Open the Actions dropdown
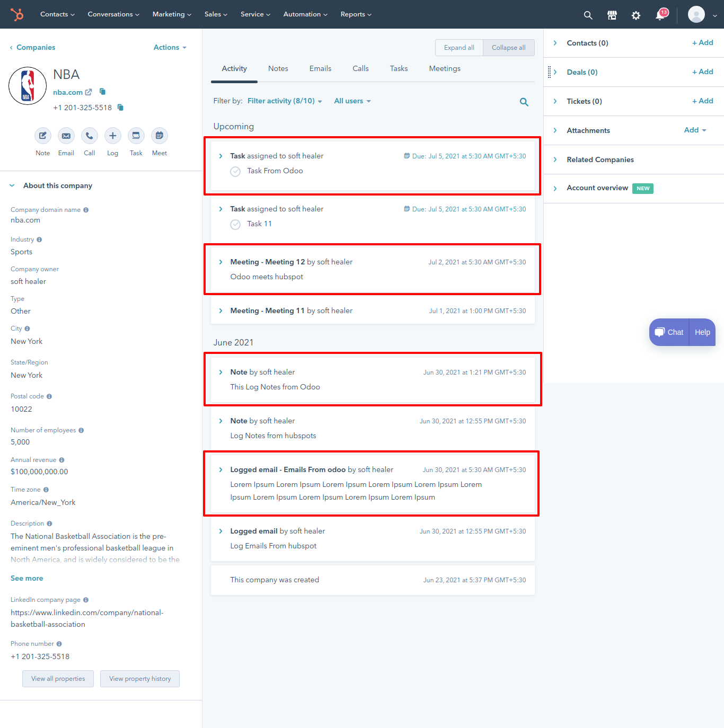Image resolution: width=724 pixels, height=728 pixels. point(170,48)
